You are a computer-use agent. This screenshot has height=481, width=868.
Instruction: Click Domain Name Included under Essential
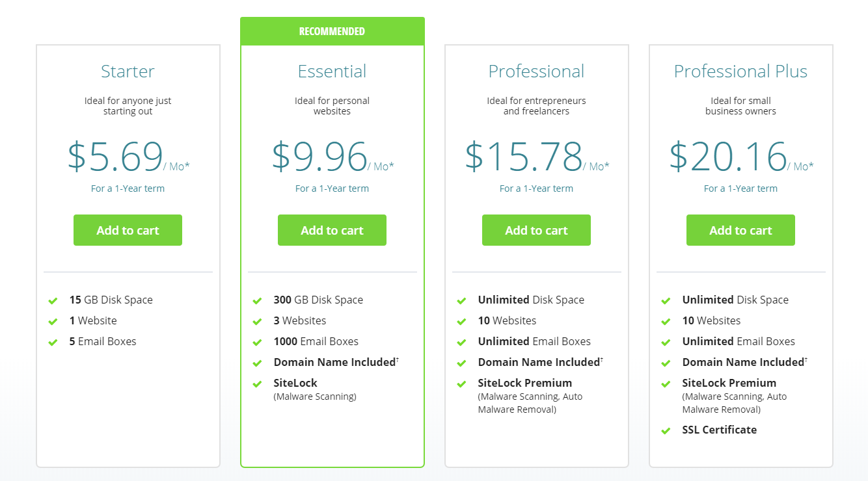334,362
